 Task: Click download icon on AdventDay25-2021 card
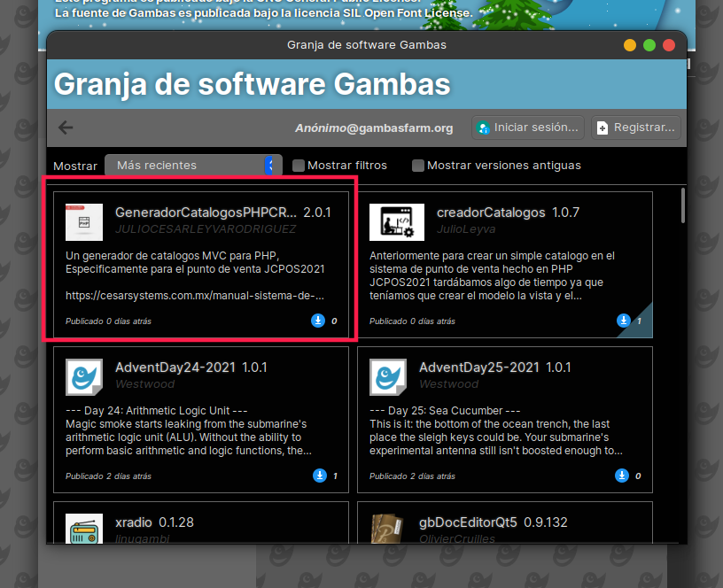(623, 476)
